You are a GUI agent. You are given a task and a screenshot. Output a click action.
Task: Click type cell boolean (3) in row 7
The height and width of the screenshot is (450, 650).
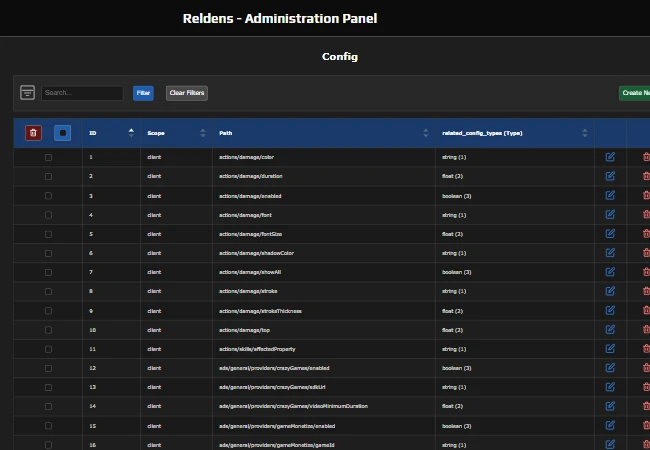pyautogui.click(x=456, y=272)
